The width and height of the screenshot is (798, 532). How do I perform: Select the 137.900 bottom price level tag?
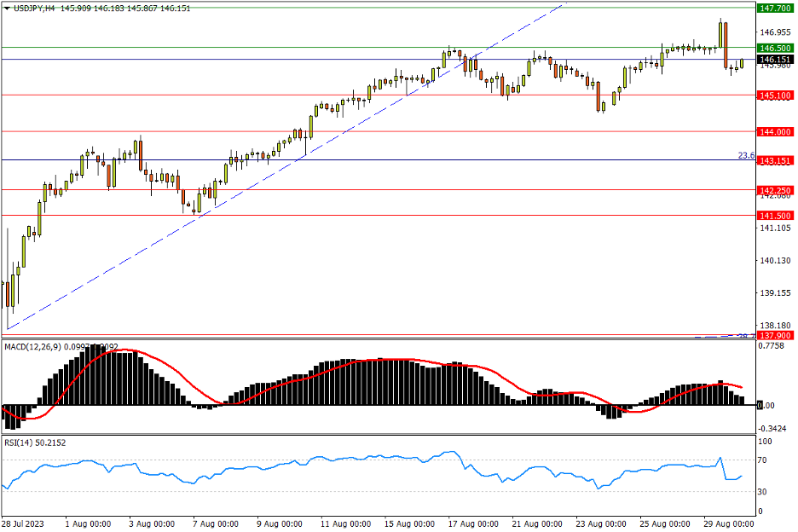[x=776, y=336]
